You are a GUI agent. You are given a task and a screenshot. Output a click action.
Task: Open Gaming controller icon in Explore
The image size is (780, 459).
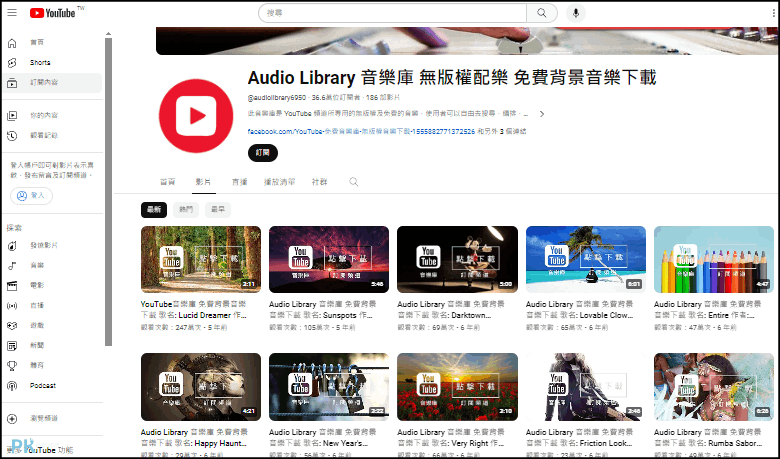tap(12, 326)
